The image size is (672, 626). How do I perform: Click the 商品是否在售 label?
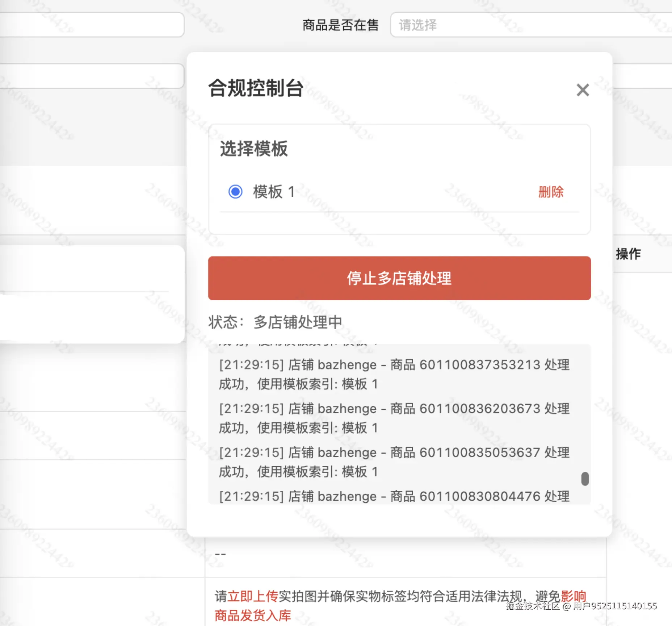coord(340,25)
